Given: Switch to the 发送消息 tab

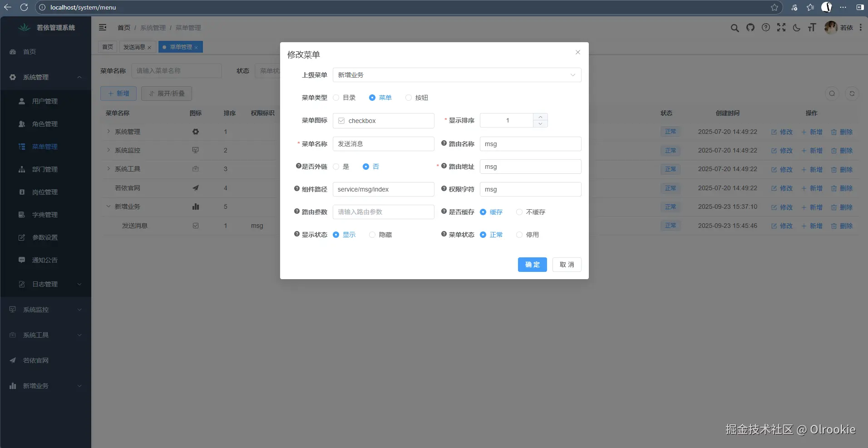Looking at the screenshot, I should [x=134, y=47].
